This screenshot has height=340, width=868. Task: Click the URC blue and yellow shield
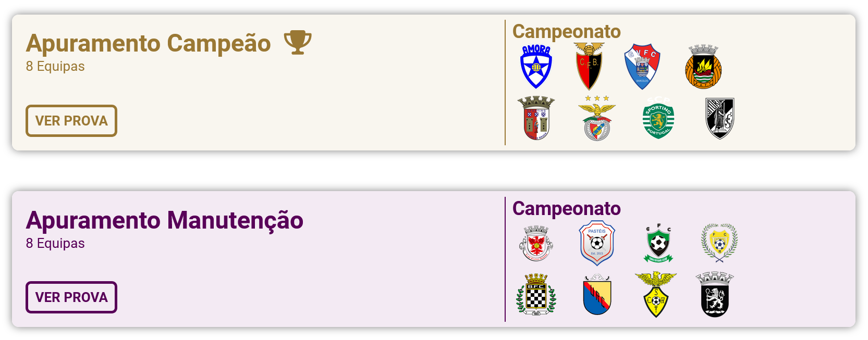[x=597, y=295]
